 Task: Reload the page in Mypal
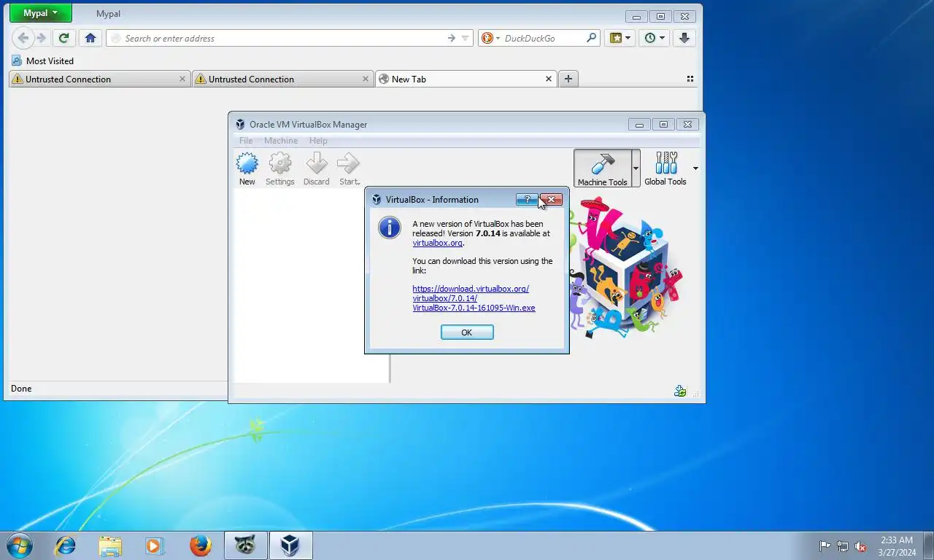64,38
